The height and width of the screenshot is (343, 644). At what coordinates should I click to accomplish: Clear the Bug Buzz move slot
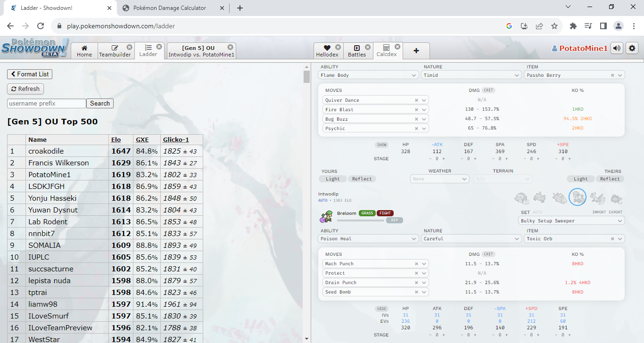click(x=416, y=119)
